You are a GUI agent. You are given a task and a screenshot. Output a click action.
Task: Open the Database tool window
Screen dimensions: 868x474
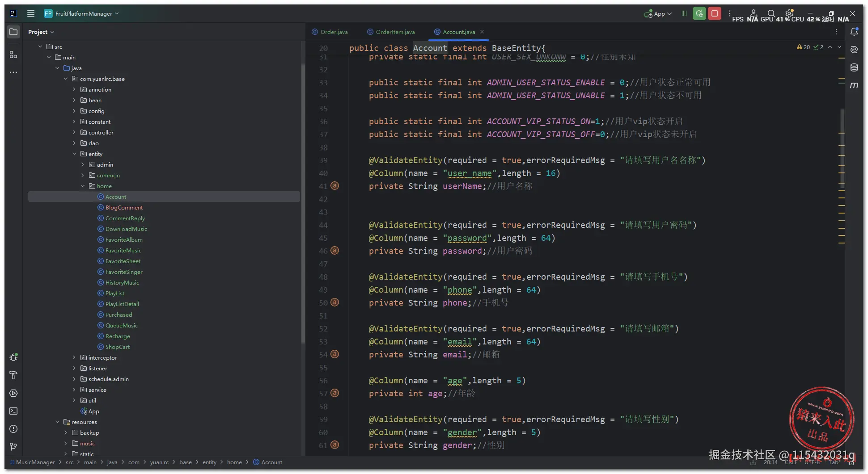(854, 67)
